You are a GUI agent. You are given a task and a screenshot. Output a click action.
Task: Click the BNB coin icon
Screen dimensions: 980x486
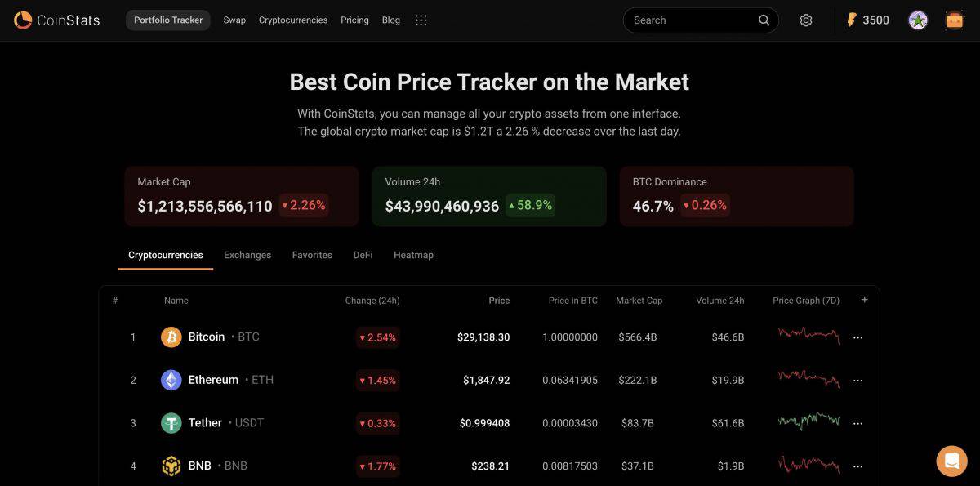tap(171, 466)
